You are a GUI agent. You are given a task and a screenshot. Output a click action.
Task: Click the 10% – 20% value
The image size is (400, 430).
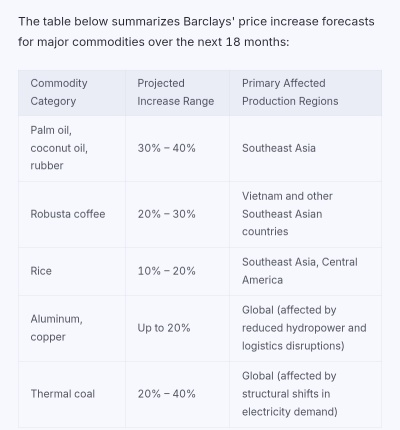(x=166, y=271)
